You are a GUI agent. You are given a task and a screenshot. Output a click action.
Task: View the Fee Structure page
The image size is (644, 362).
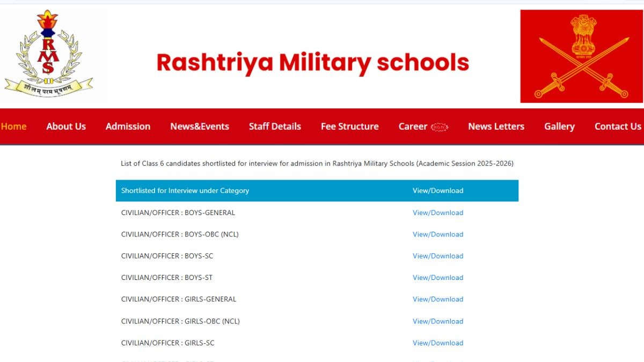pyautogui.click(x=349, y=127)
